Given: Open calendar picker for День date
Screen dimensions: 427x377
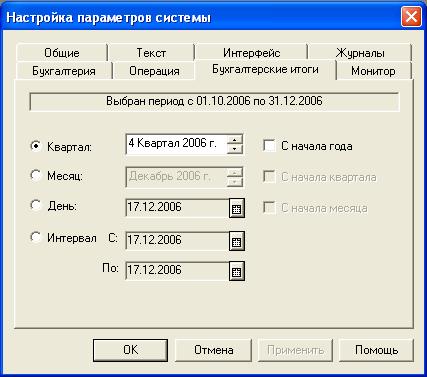Looking at the screenshot, I should [237, 208].
